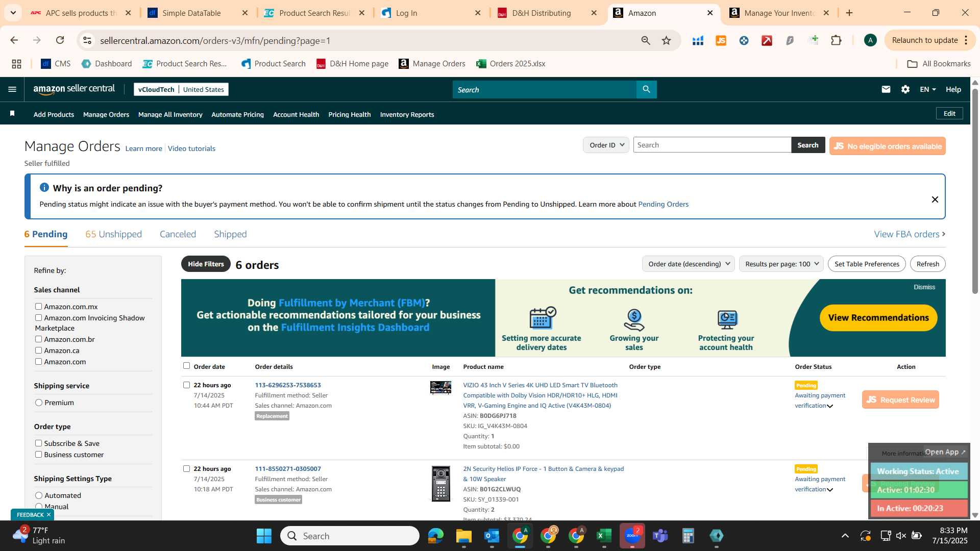
Task: Open the Extensions puzzle icon
Action: pyautogui.click(x=836, y=40)
